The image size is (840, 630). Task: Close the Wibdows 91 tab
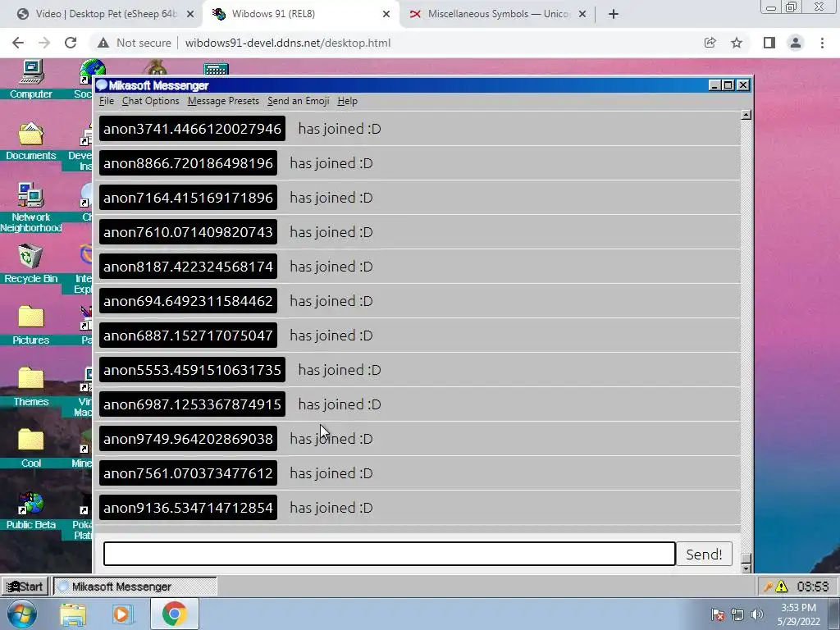point(386,14)
